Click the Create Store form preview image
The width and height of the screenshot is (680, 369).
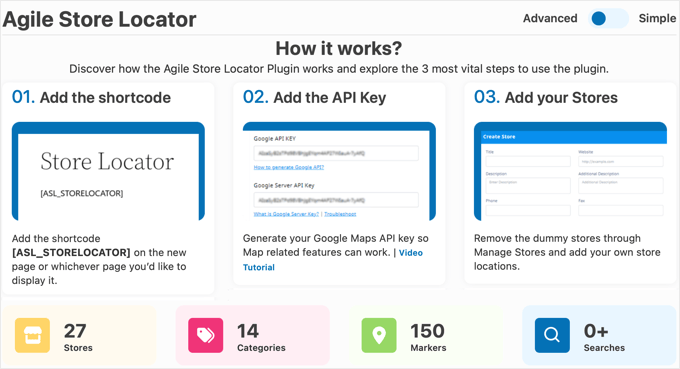(570, 171)
